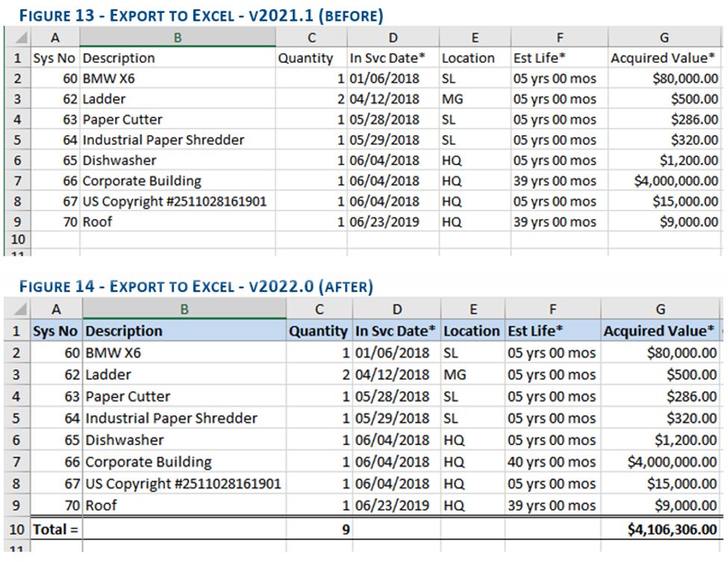
Task: Click row 10 header of the Total row
Action: click(17, 530)
